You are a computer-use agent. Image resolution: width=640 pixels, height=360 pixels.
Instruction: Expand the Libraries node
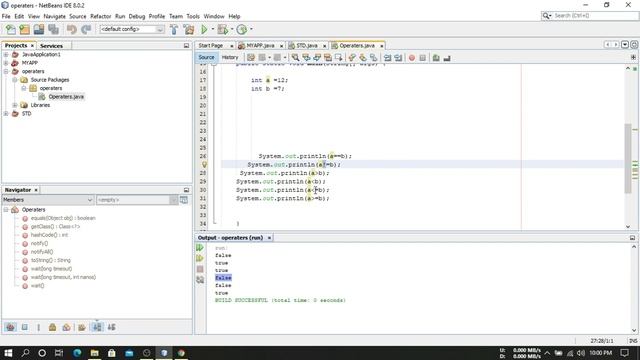coord(15,105)
